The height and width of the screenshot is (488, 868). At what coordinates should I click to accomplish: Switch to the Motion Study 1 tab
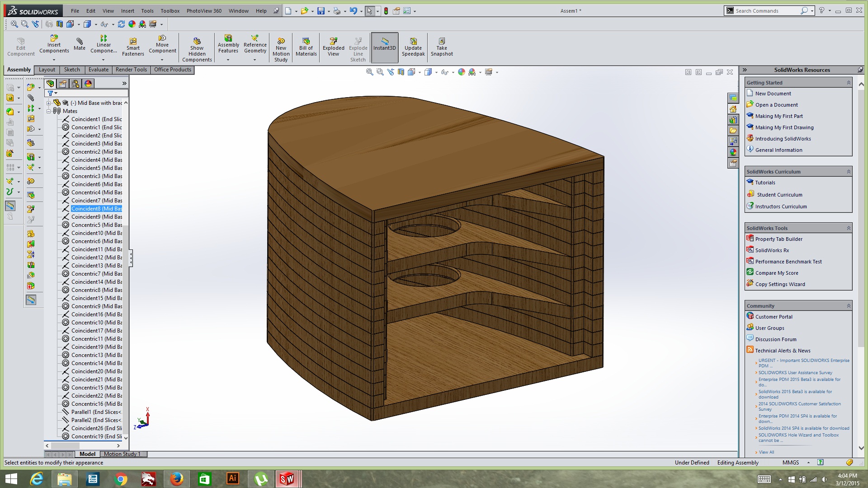pos(122,454)
